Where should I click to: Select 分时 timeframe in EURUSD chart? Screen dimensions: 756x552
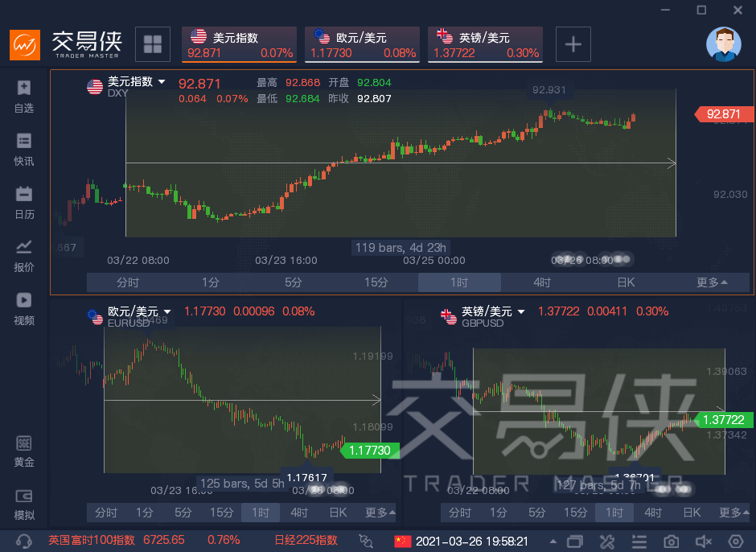tap(106, 513)
